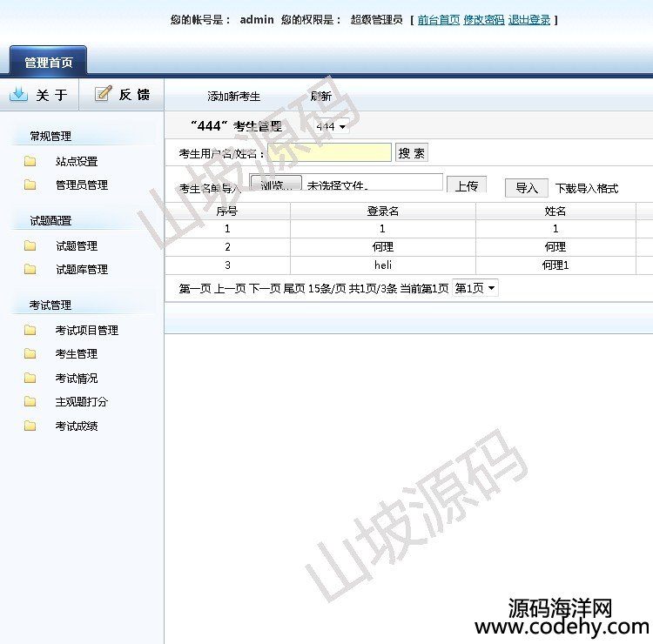Open 考试项目管理 in the sidebar
This screenshot has width=653, height=644.
pyautogui.click(x=86, y=330)
